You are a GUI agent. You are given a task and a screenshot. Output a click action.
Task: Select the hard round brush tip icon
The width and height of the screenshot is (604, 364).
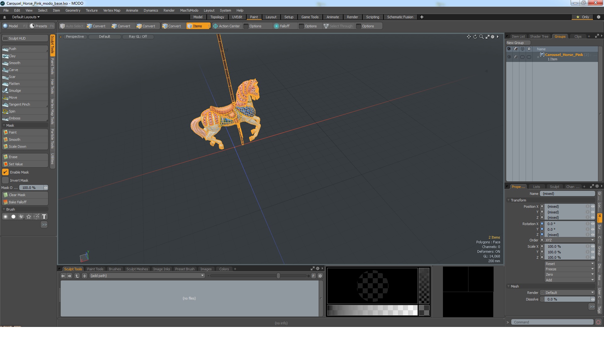13,217
